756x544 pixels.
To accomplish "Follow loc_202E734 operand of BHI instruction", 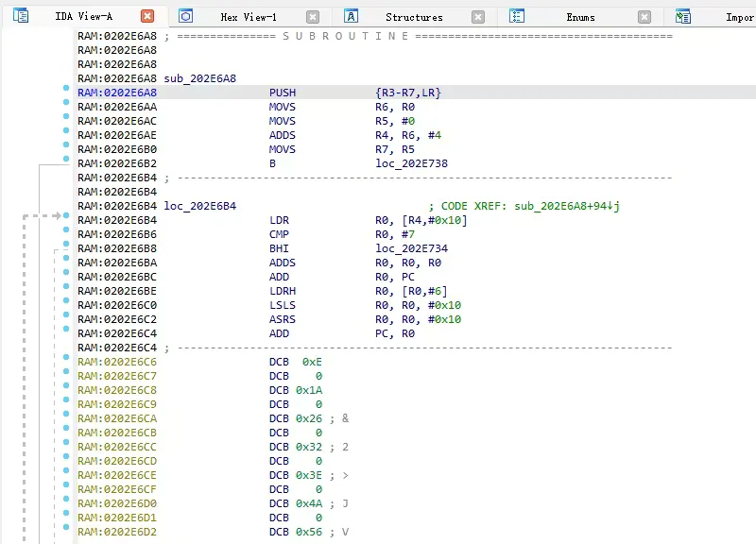I will click(x=411, y=248).
